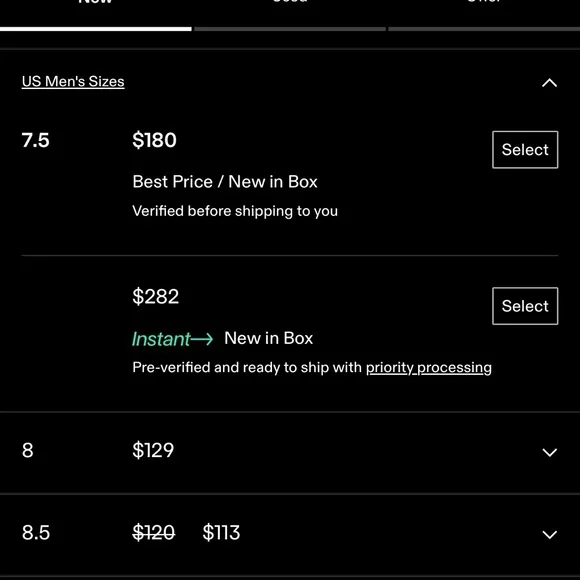Click the crossed-out $120 price

(x=154, y=533)
